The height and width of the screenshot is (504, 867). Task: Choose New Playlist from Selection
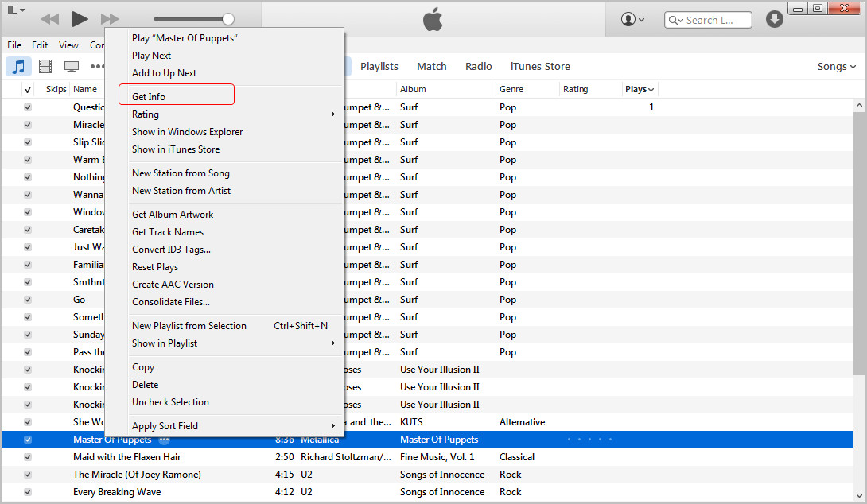189,325
